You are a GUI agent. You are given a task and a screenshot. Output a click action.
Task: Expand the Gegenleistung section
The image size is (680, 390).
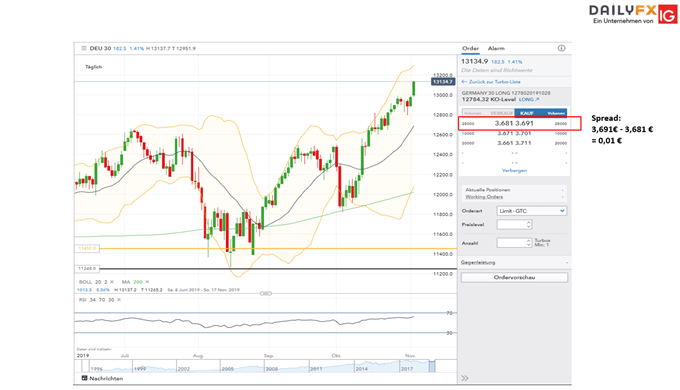(514, 262)
